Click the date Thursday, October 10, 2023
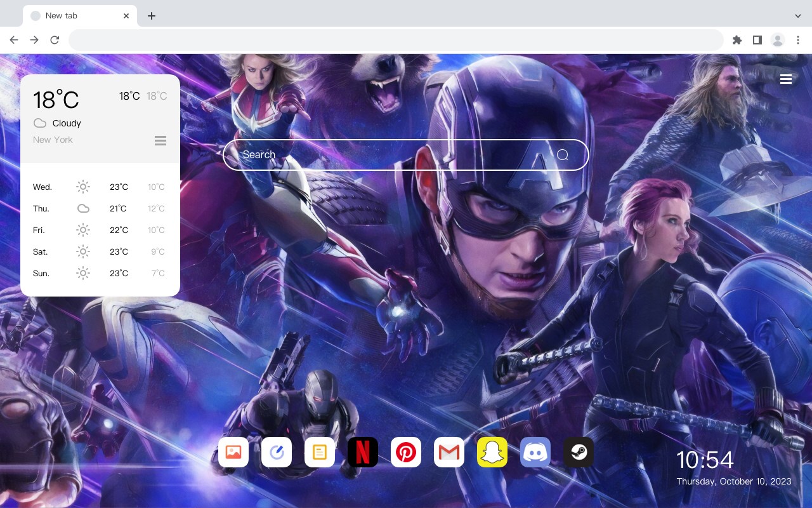 coord(734,481)
